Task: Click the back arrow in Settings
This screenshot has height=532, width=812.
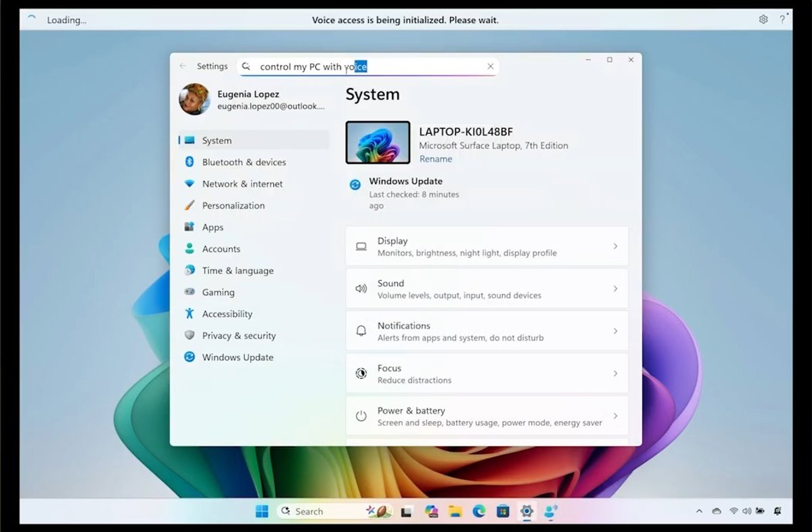Action: click(183, 66)
